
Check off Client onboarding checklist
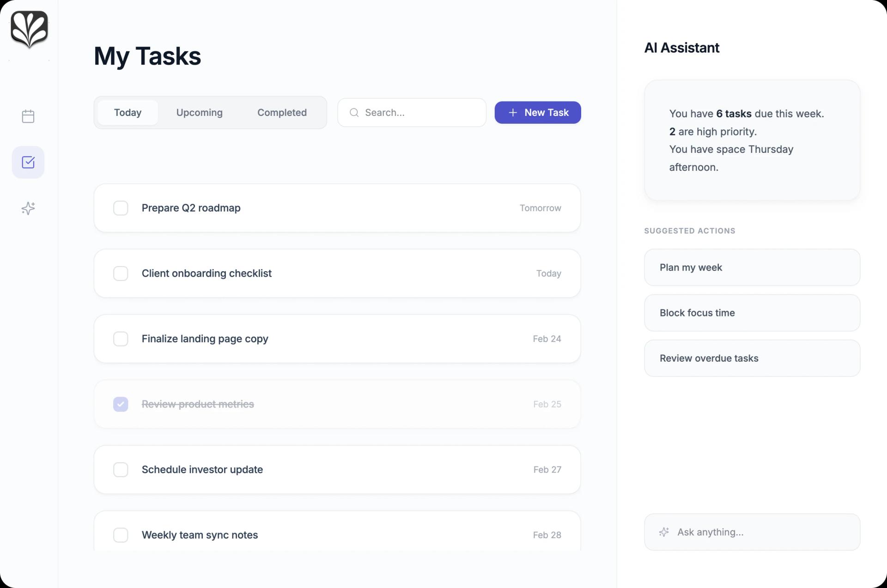[x=121, y=273]
